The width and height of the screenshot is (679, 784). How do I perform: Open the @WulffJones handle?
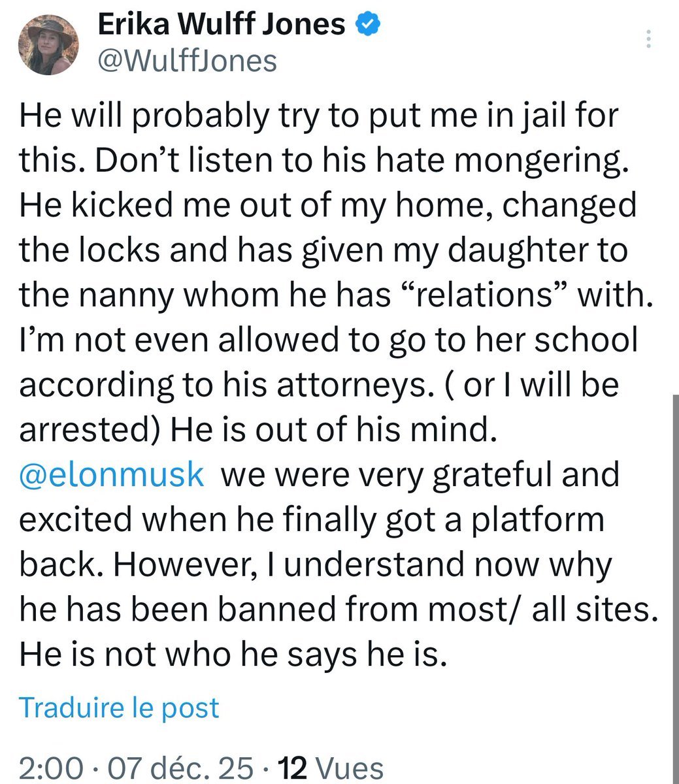(187, 61)
